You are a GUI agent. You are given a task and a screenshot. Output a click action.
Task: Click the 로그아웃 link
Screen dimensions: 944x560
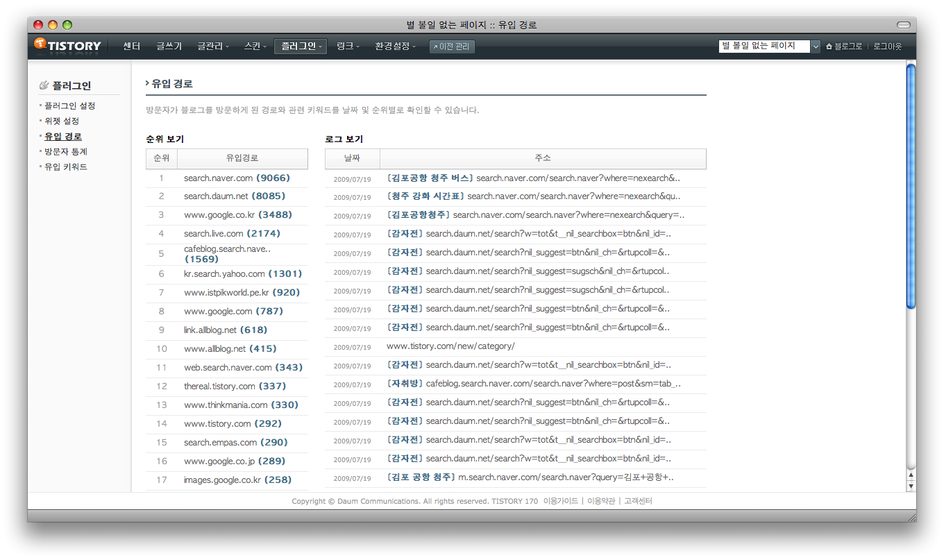(x=887, y=46)
